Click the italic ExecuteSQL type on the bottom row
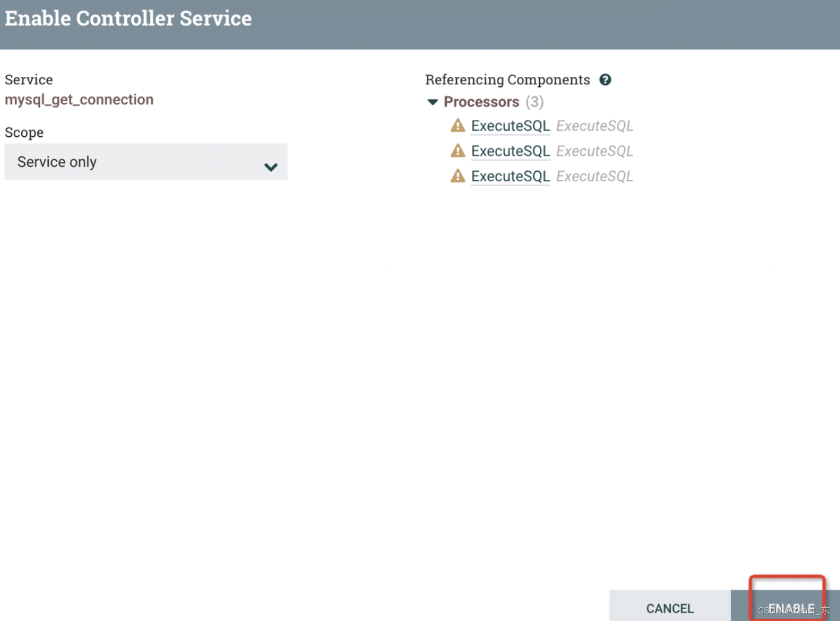Image resolution: width=840 pixels, height=621 pixels. [x=594, y=177]
